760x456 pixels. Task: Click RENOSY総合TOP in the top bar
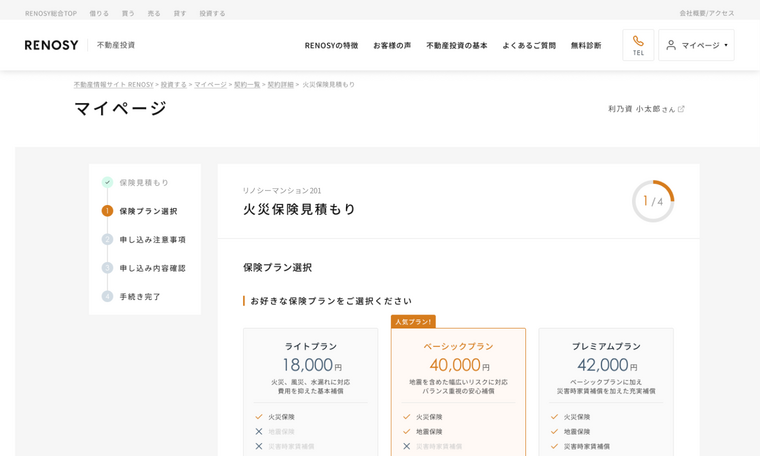[51, 14]
